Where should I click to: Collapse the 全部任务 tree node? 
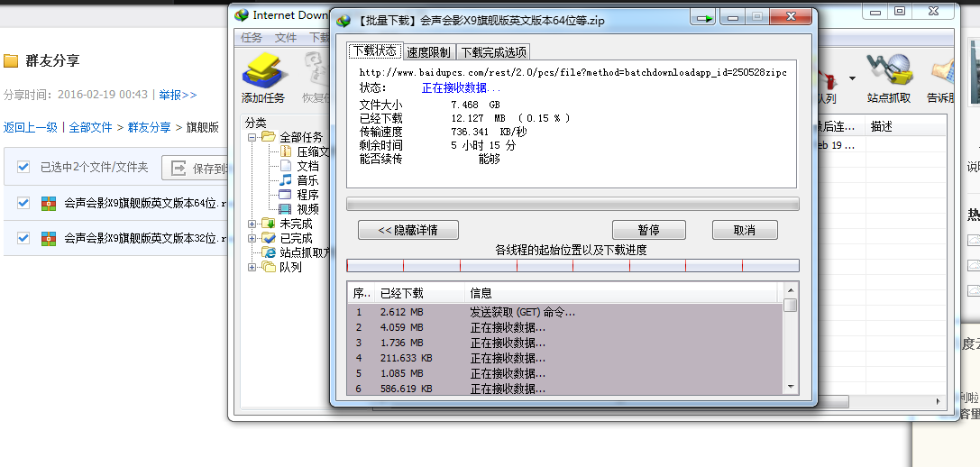(252, 137)
